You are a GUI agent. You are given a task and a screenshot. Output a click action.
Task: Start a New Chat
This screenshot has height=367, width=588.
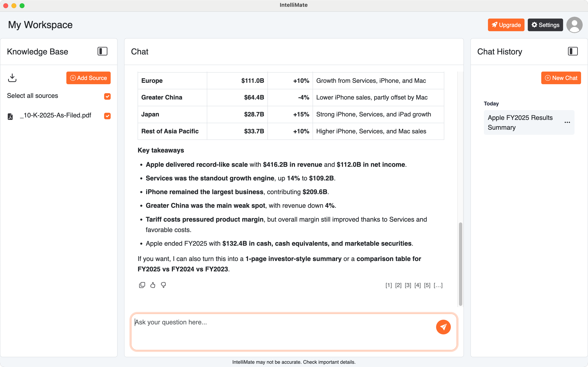coord(561,78)
